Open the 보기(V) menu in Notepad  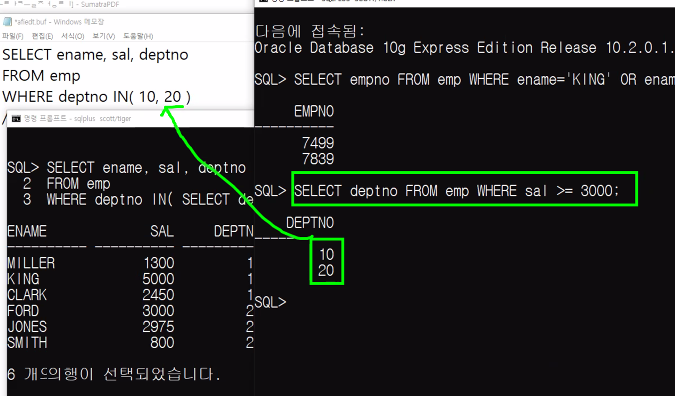pyautogui.click(x=104, y=36)
